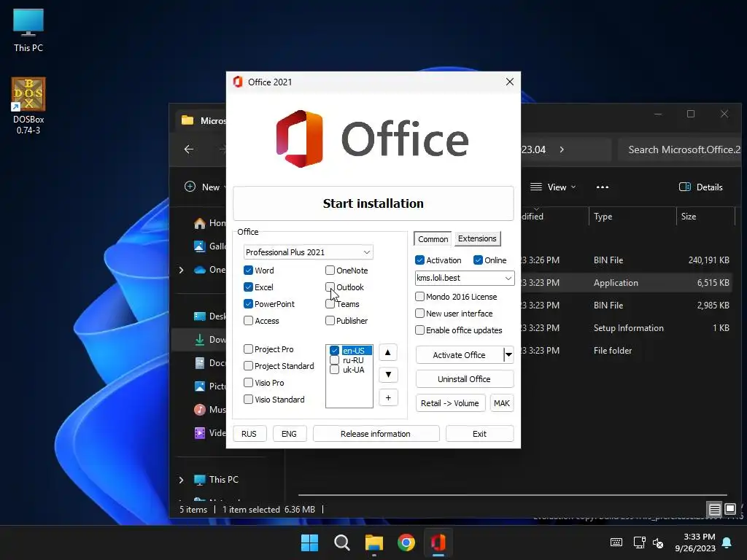
Task: Move the selected language up
Action: coord(388,352)
